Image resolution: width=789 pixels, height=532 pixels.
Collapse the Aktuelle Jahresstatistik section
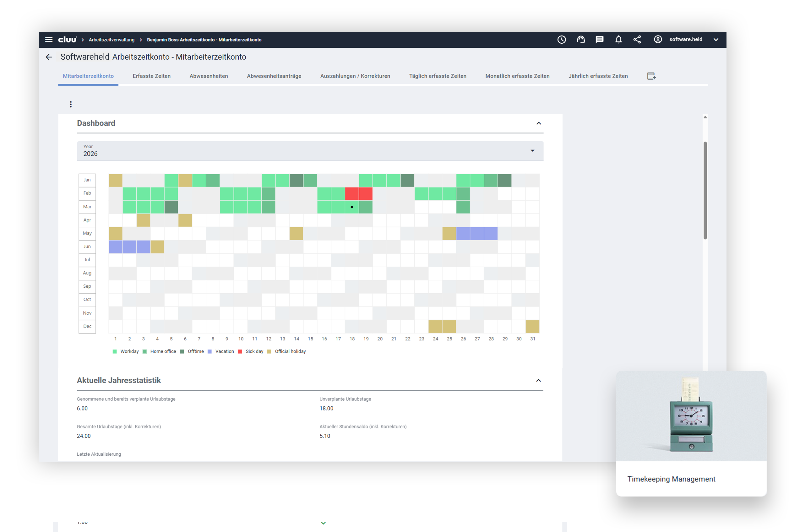[539, 381]
